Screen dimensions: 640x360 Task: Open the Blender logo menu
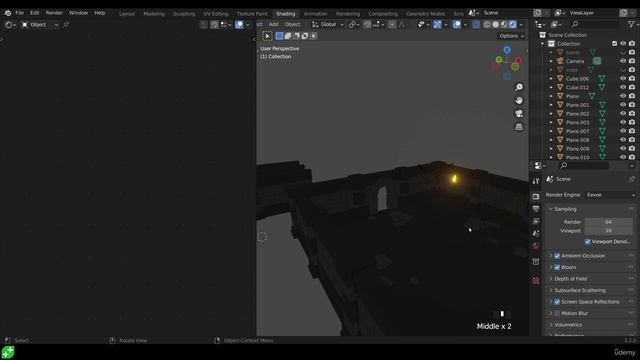point(7,13)
